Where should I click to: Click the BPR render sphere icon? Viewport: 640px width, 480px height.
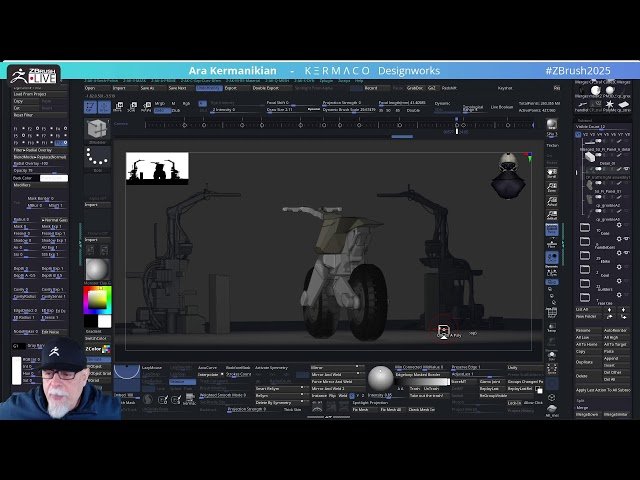pos(552,124)
